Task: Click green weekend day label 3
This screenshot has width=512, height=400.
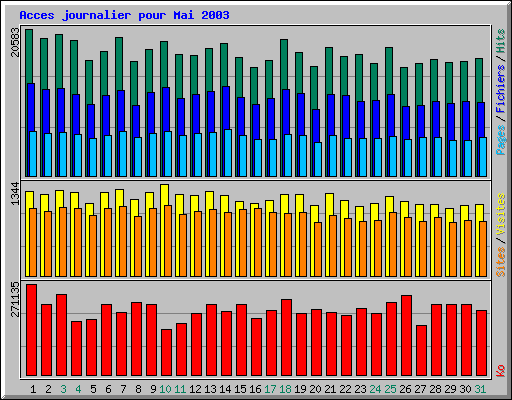Action: (63, 389)
